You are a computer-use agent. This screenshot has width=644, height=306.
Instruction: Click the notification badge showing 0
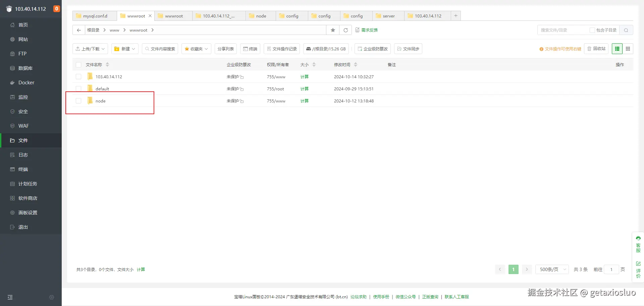click(x=57, y=9)
